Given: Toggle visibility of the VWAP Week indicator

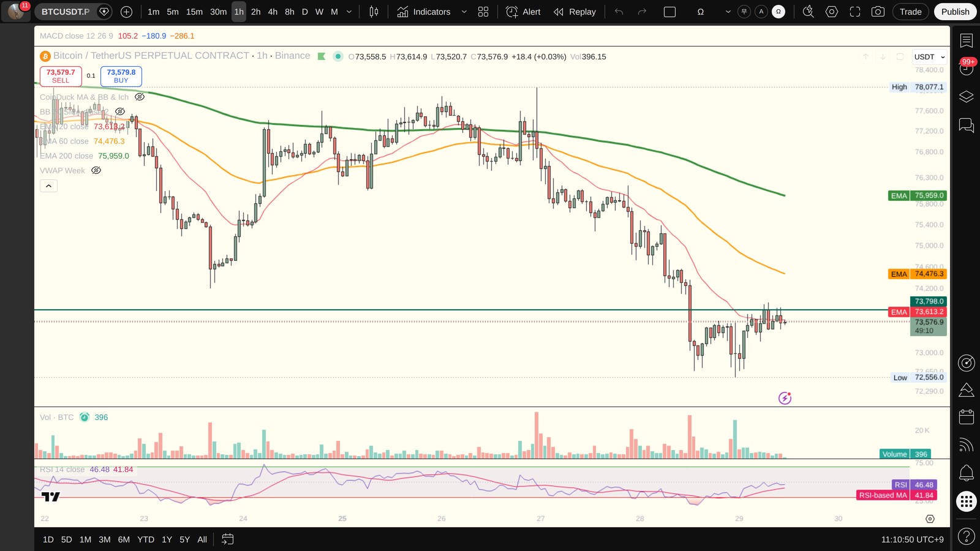Looking at the screenshot, I should 96,170.
